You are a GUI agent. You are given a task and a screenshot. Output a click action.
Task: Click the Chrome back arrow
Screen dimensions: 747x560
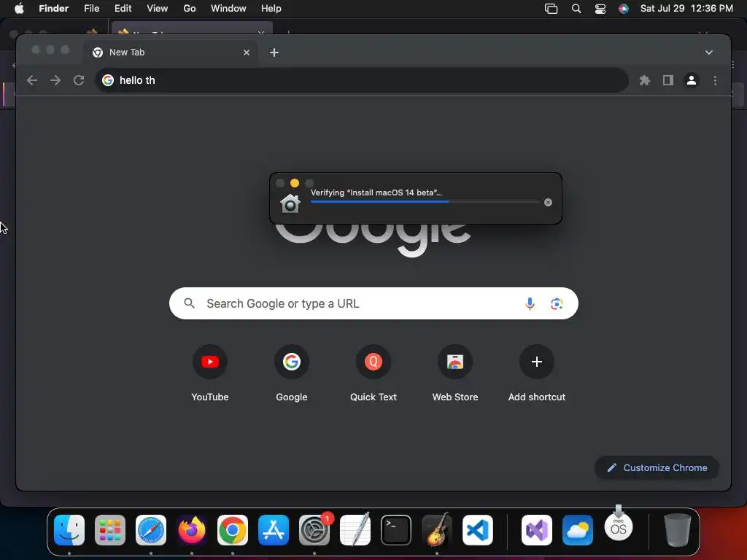coord(32,80)
